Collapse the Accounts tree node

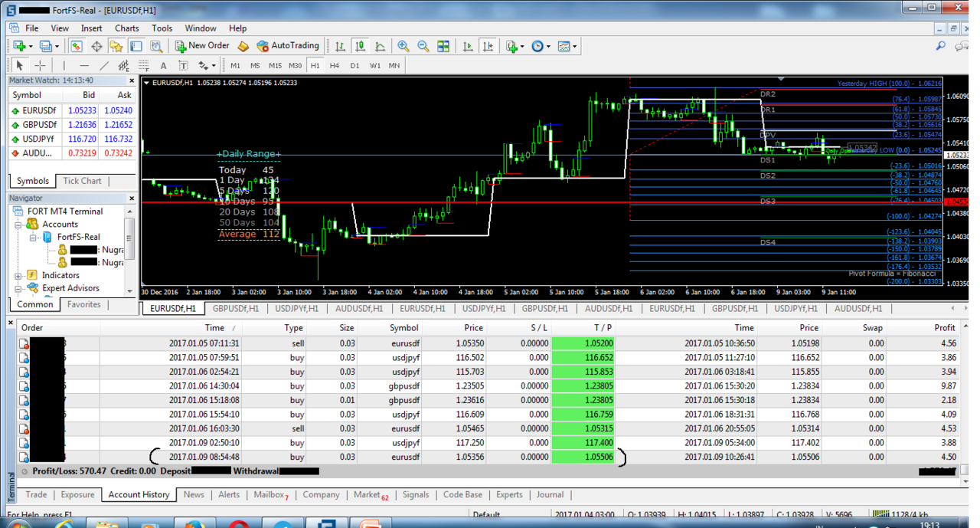coord(18,225)
